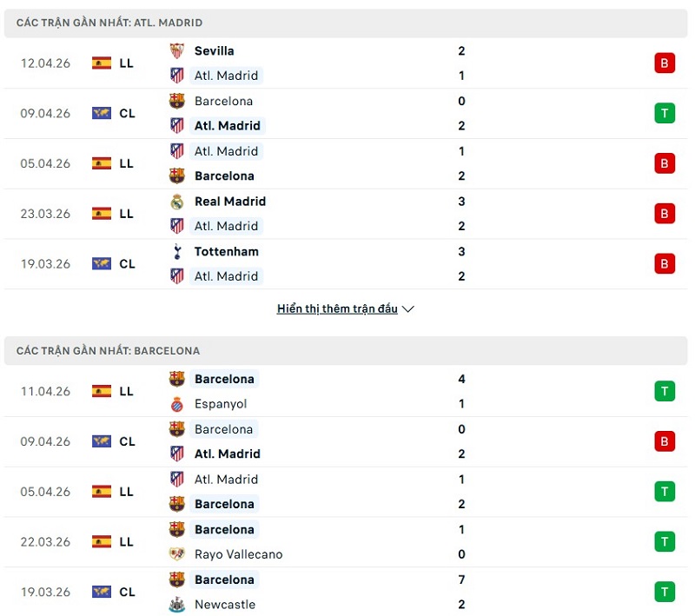Click the Atl. Madrid crest below Sevilla

176,76
